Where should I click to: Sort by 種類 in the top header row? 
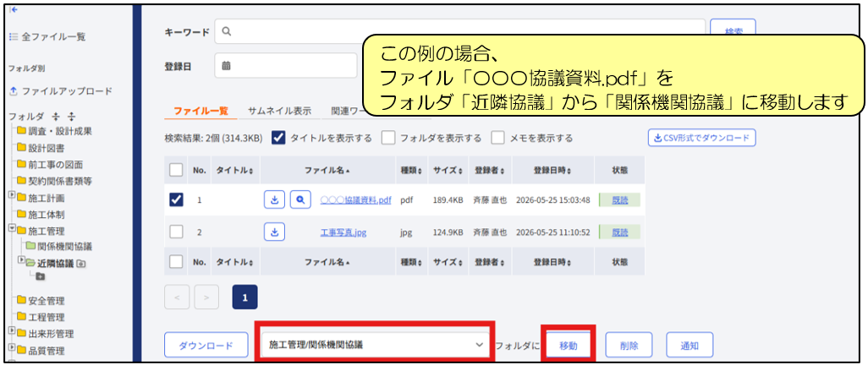click(411, 171)
